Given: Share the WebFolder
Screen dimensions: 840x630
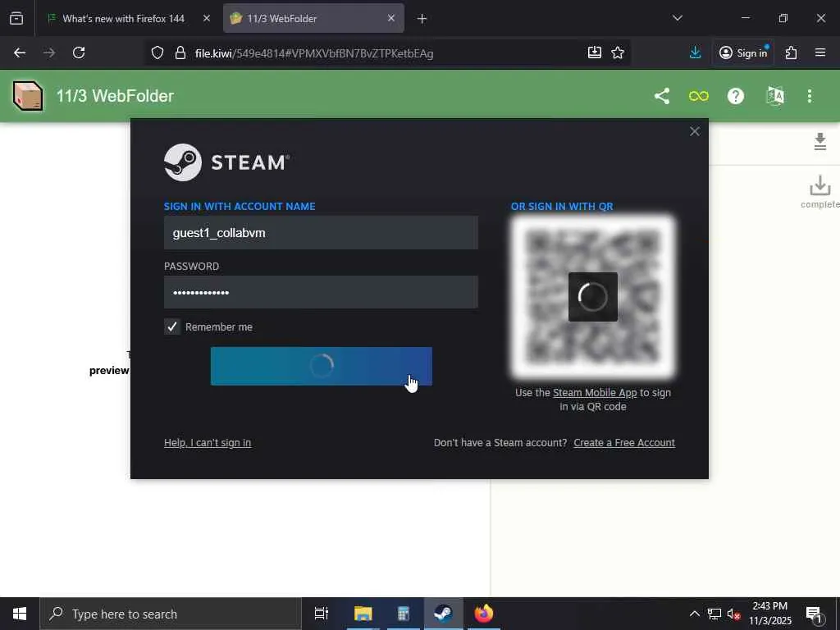Looking at the screenshot, I should pyautogui.click(x=662, y=96).
